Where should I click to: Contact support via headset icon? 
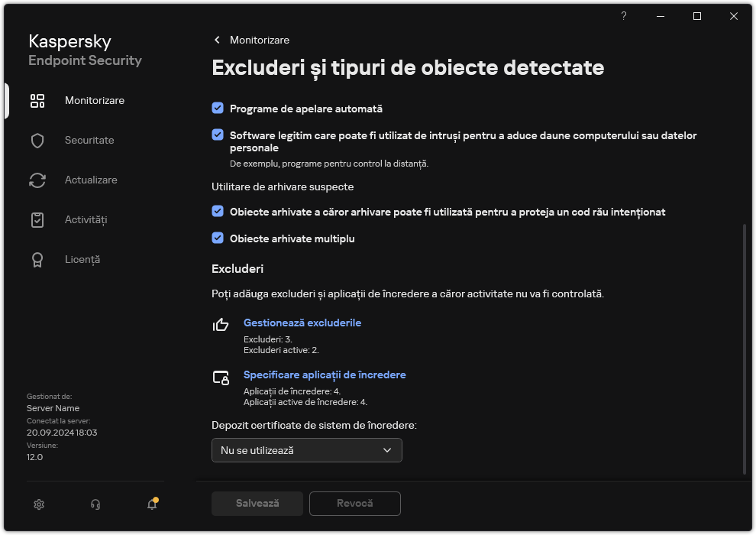(95, 504)
